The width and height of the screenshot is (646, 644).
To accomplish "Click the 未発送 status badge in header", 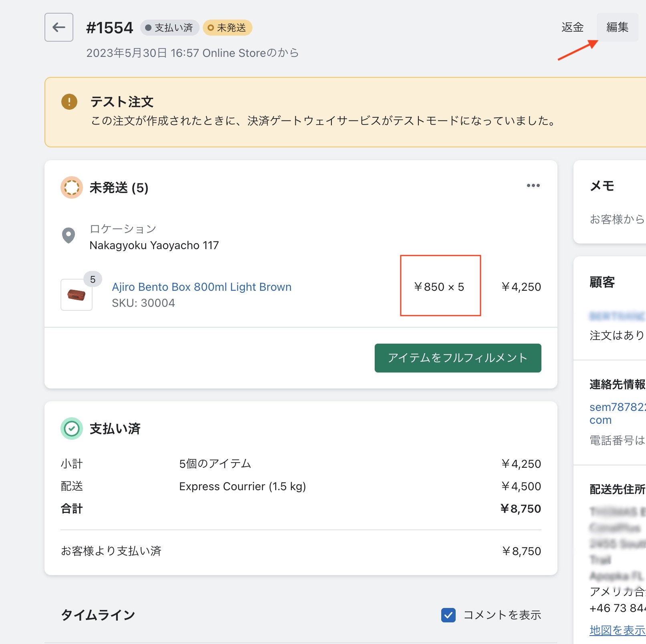I will pyautogui.click(x=227, y=28).
